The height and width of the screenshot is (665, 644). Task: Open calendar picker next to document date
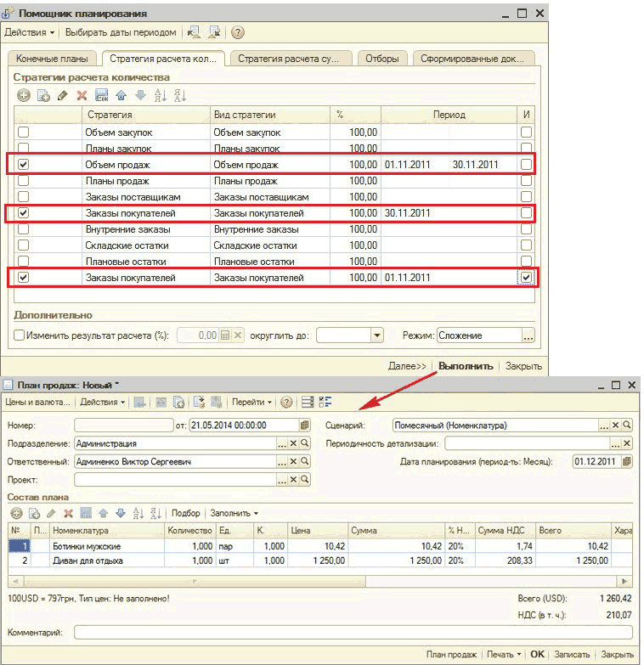[x=305, y=425]
